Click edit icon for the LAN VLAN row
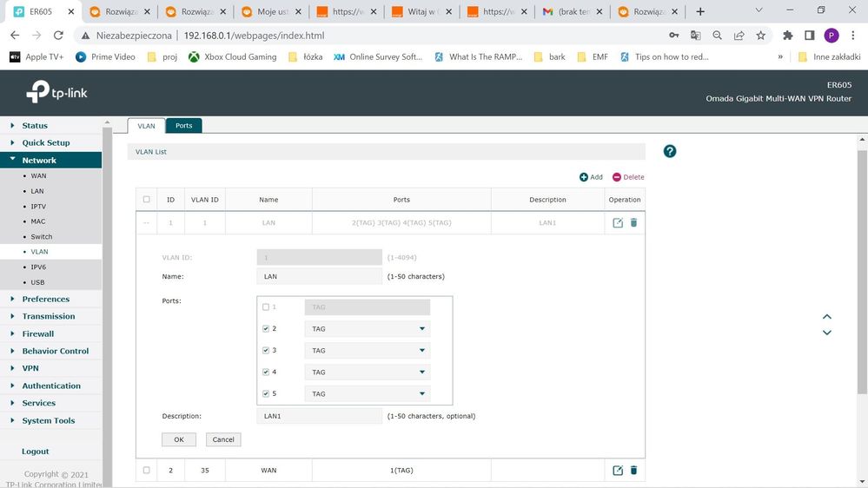Screen dimensions: 868x488 (x=618, y=223)
